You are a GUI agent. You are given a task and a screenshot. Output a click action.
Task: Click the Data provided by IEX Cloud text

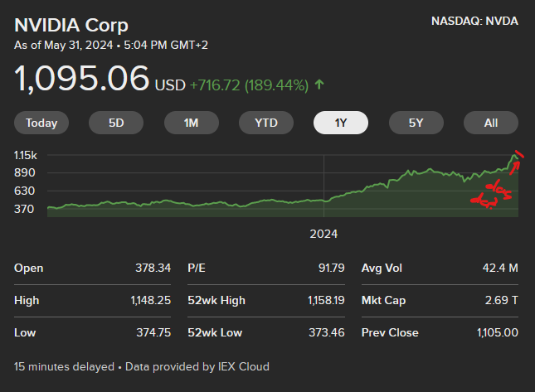pos(199,365)
